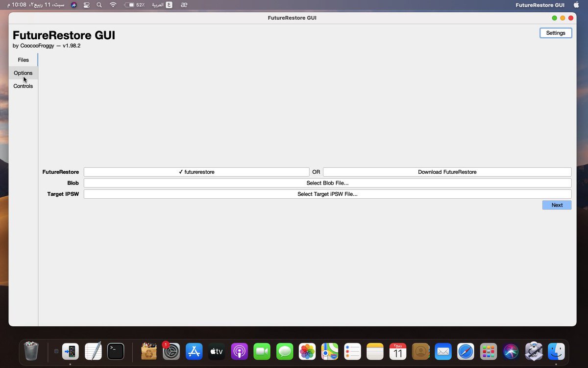
Task: Open Control Center in menu bar
Action: pyautogui.click(x=87, y=5)
